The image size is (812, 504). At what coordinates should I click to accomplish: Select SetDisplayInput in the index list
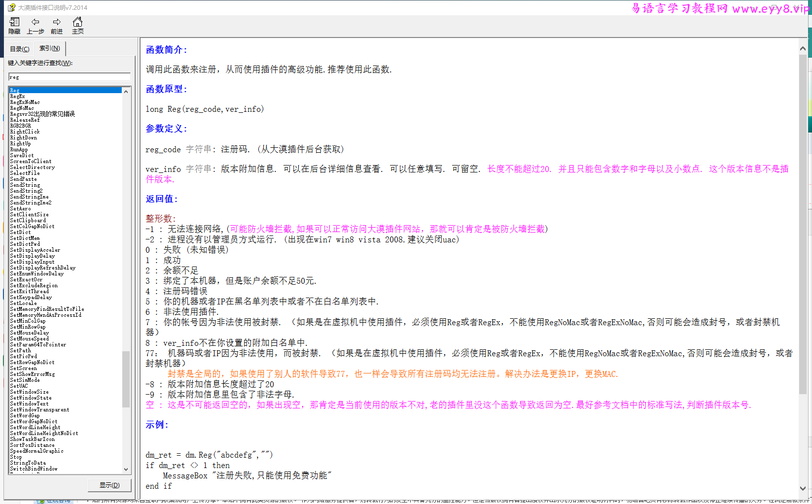click(32, 262)
